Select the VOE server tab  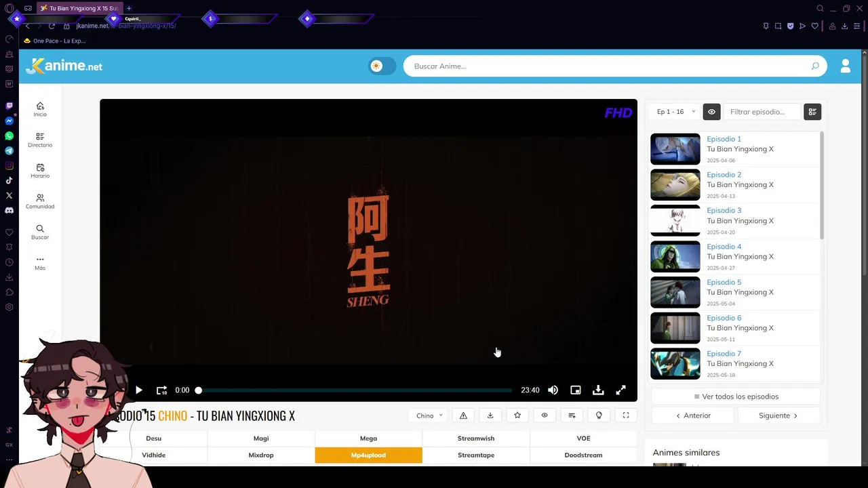click(x=583, y=439)
